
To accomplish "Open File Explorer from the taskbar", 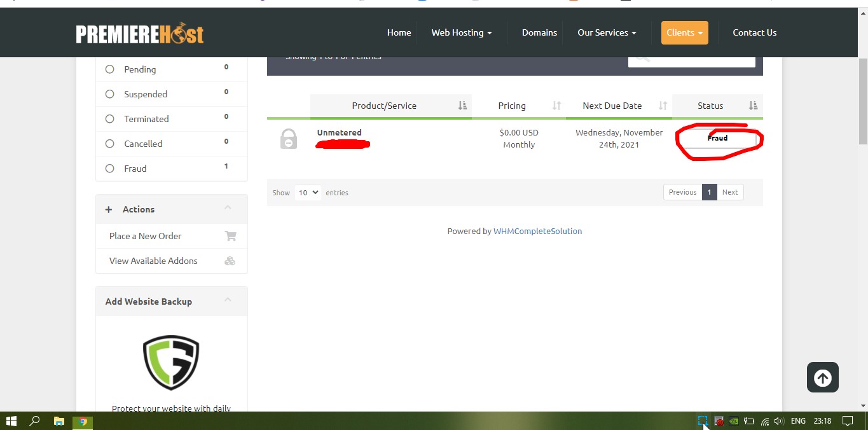I will pyautogui.click(x=59, y=421).
